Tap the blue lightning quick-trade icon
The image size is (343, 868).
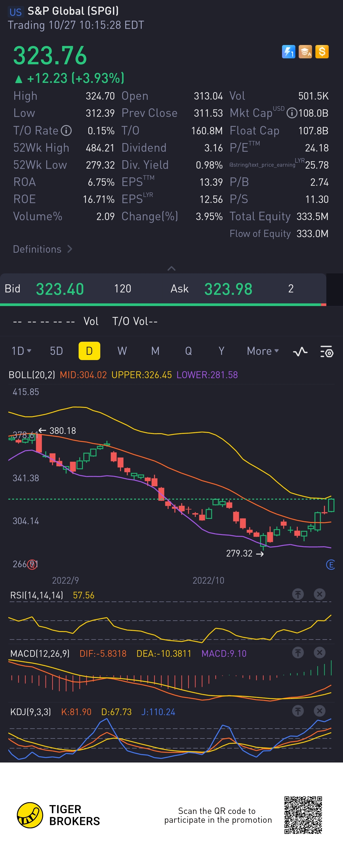coord(288,52)
